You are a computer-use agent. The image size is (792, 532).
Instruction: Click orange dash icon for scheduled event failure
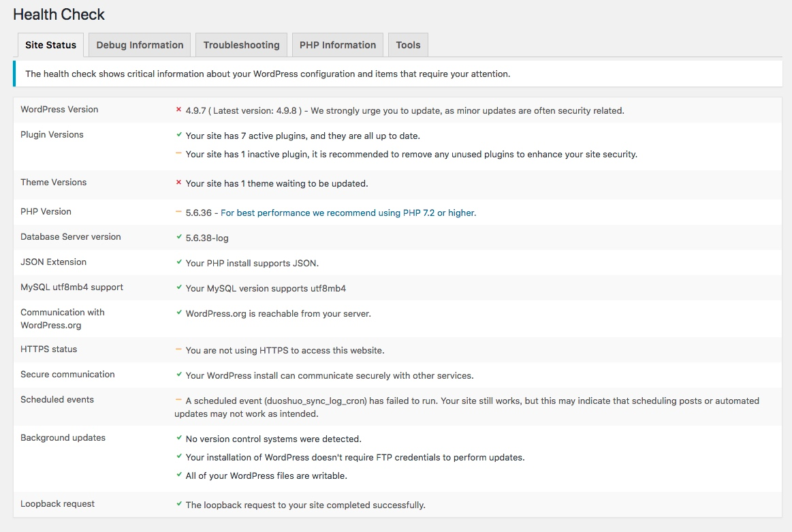click(x=178, y=401)
